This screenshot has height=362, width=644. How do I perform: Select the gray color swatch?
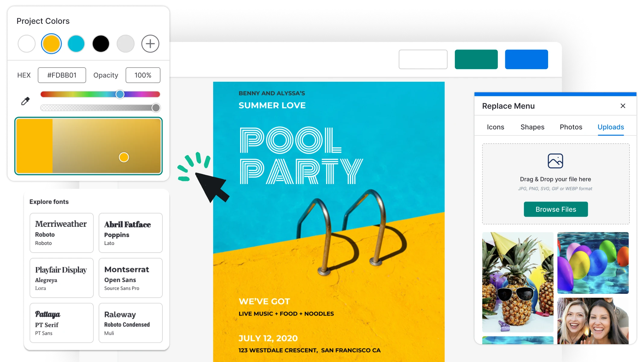(x=125, y=43)
